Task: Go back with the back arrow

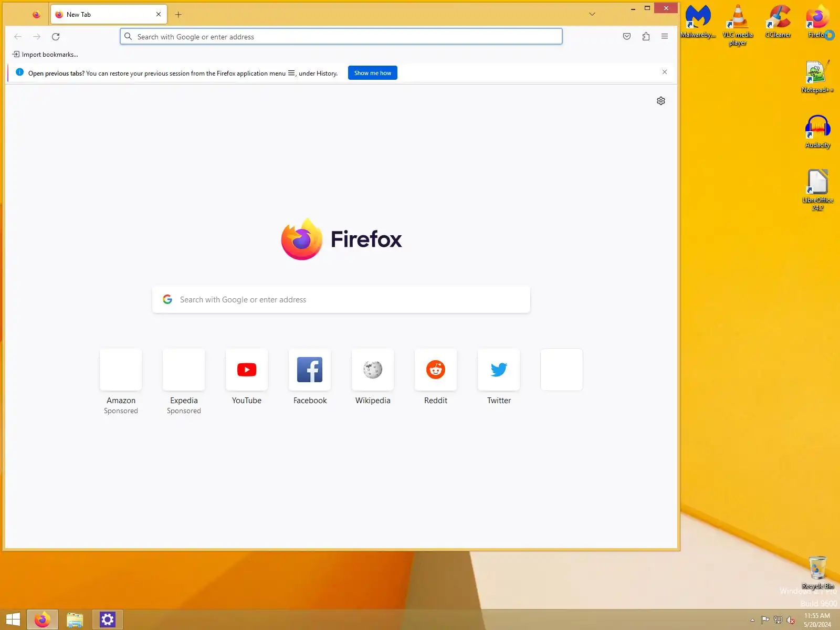Action: pos(18,37)
